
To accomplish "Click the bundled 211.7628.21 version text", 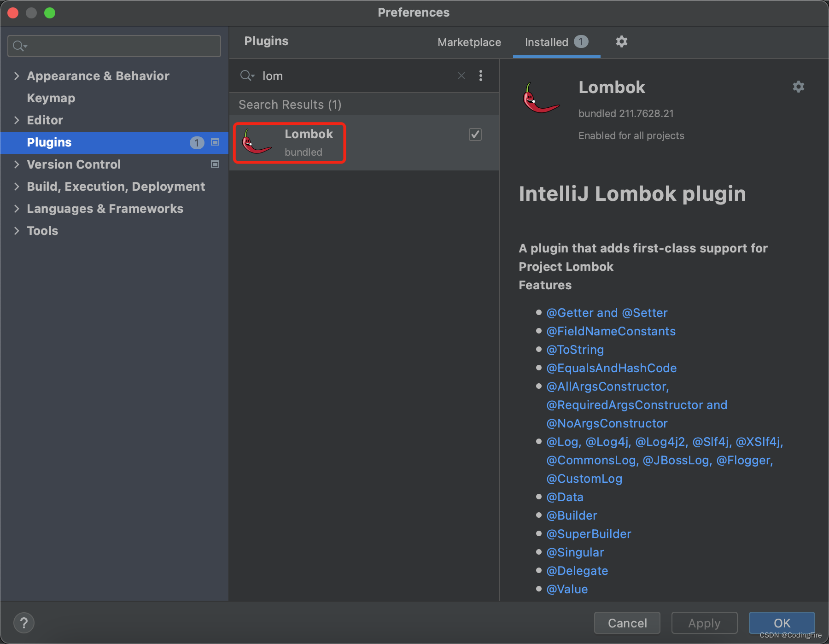I will tap(626, 113).
